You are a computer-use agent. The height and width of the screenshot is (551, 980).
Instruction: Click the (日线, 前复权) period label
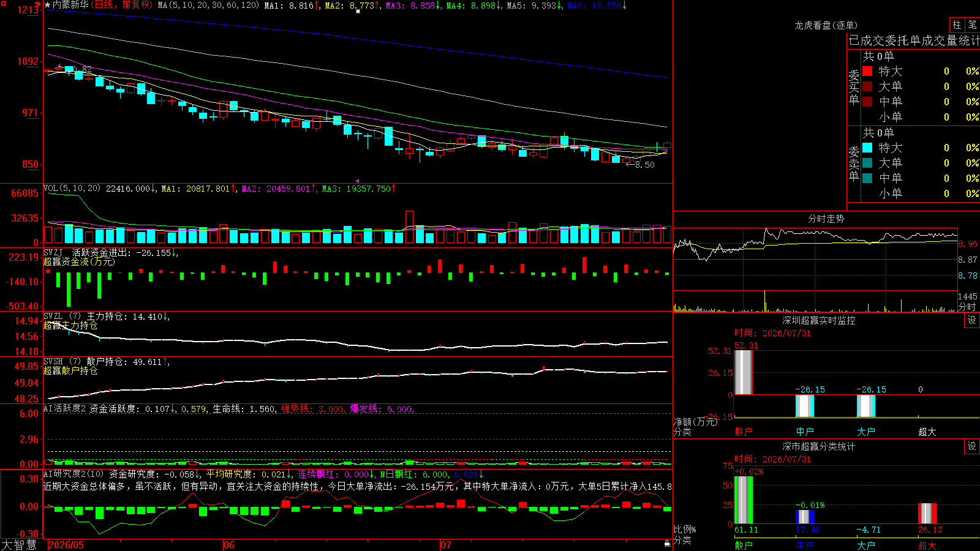[x=121, y=5]
